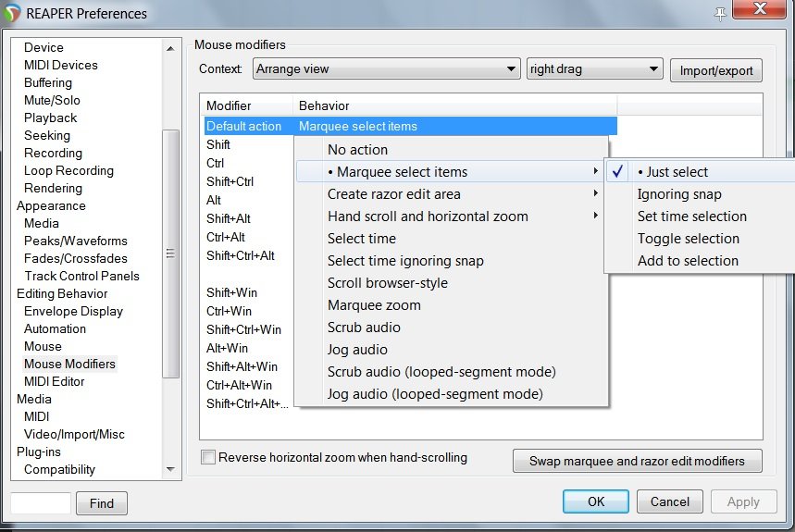Select the Ctrl+Win modifier row
This screenshot has height=532, width=795.
click(x=229, y=311)
